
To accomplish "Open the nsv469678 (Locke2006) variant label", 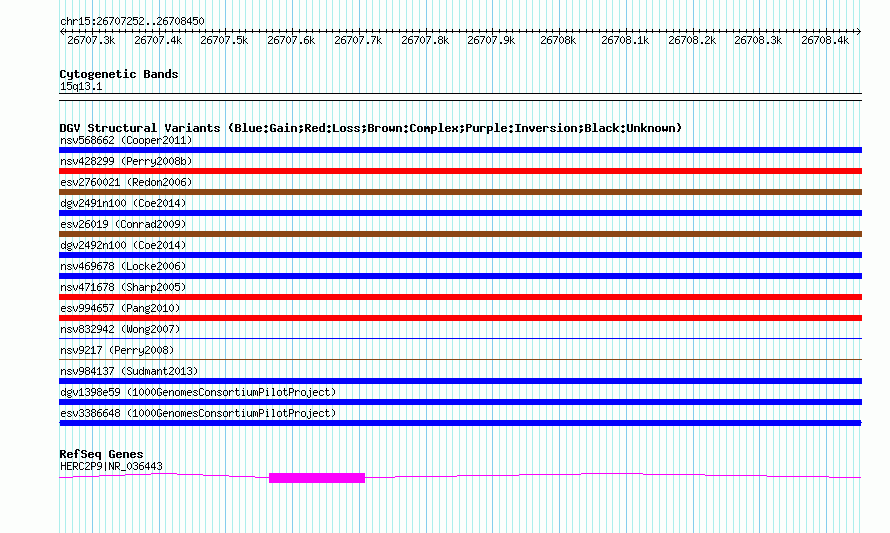I will pos(123,266).
